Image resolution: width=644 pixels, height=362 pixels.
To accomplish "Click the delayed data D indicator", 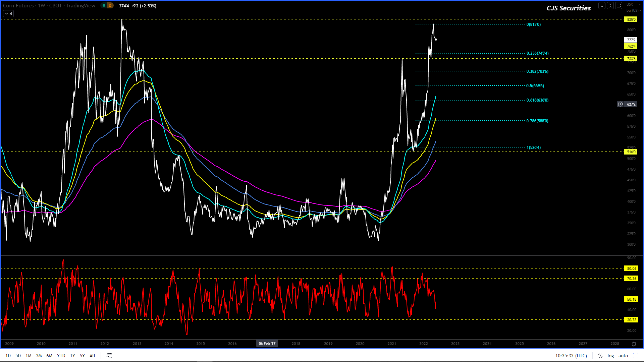I will click(x=110, y=6).
